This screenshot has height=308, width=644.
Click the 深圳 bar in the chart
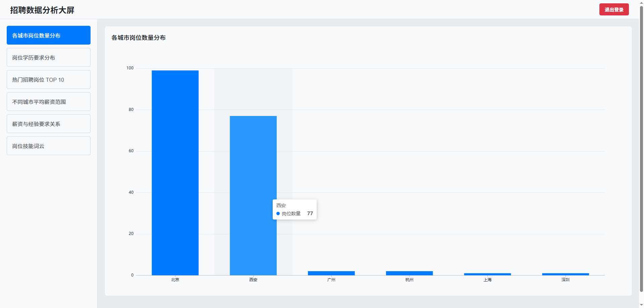click(566, 274)
